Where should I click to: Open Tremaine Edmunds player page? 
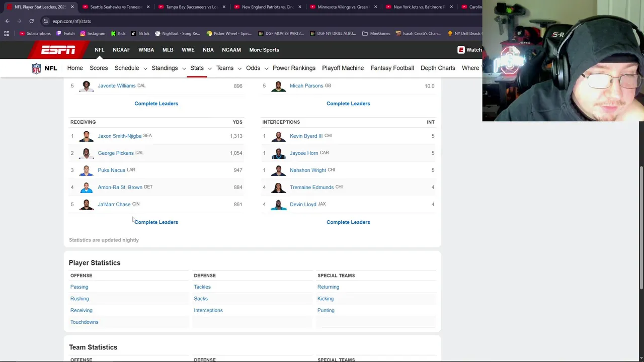[311, 187]
